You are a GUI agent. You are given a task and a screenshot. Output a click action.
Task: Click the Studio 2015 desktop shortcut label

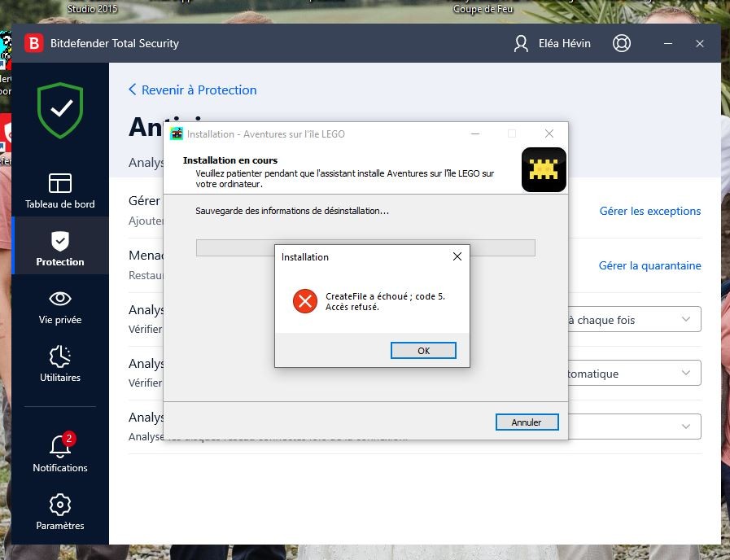[x=92, y=8]
